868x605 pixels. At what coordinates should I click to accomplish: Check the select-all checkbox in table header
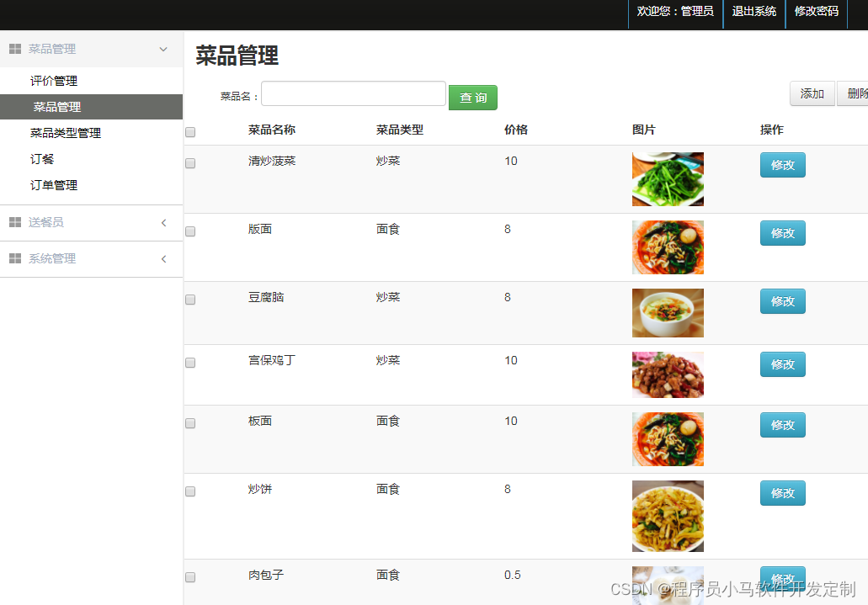pos(189,131)
